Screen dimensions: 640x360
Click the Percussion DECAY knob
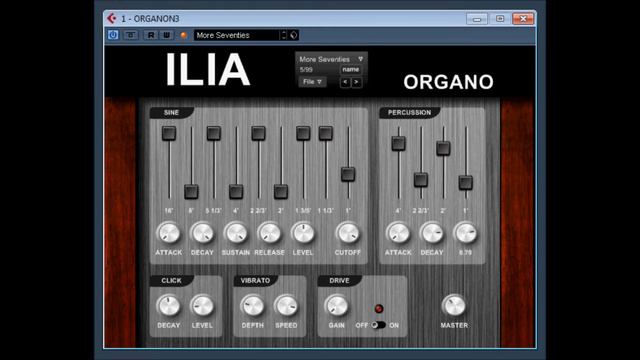point(432,233)
